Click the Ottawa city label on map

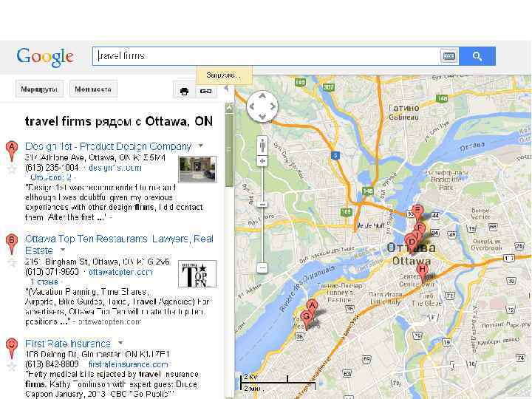pos(412,261)
